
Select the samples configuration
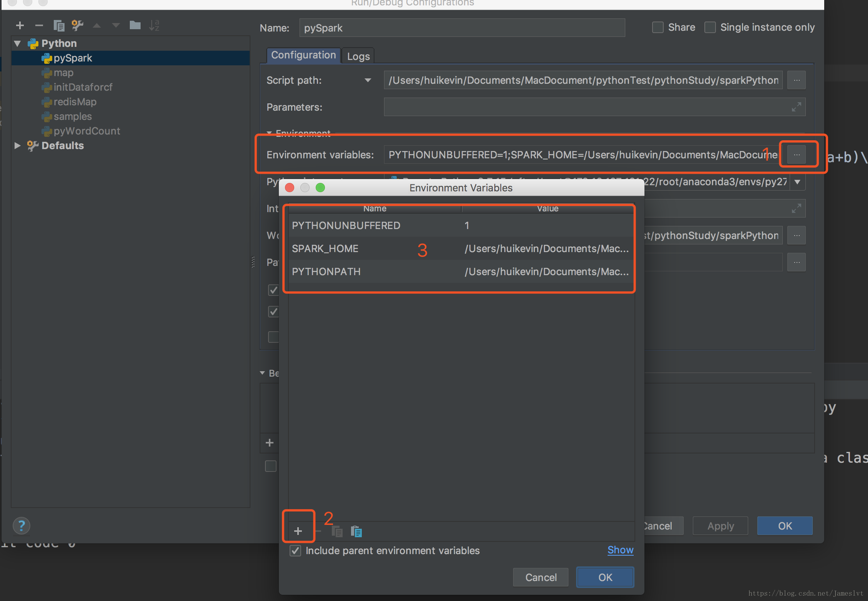[x=131, y=116]
